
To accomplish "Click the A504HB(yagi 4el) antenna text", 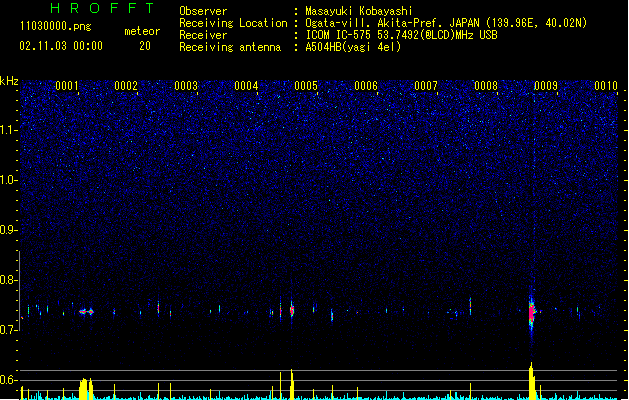I will pos(353,47).
